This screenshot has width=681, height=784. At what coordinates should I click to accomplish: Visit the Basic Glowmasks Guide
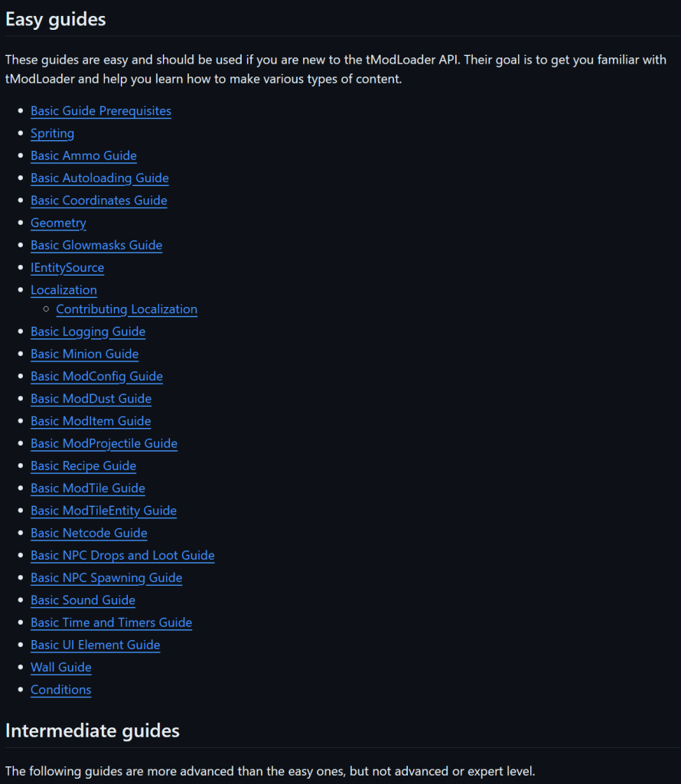[96, 245]
